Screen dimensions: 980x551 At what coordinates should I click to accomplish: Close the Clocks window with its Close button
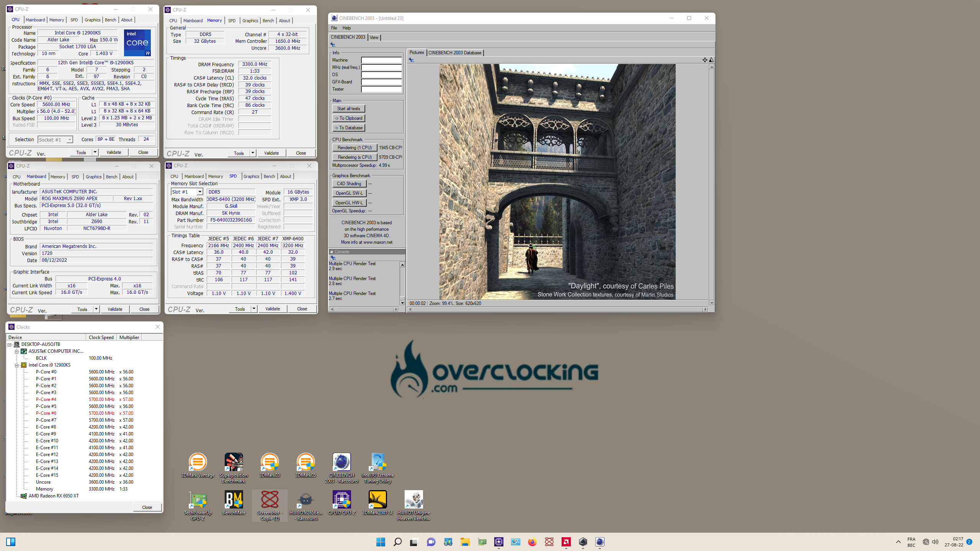click(x=147, y=507)
